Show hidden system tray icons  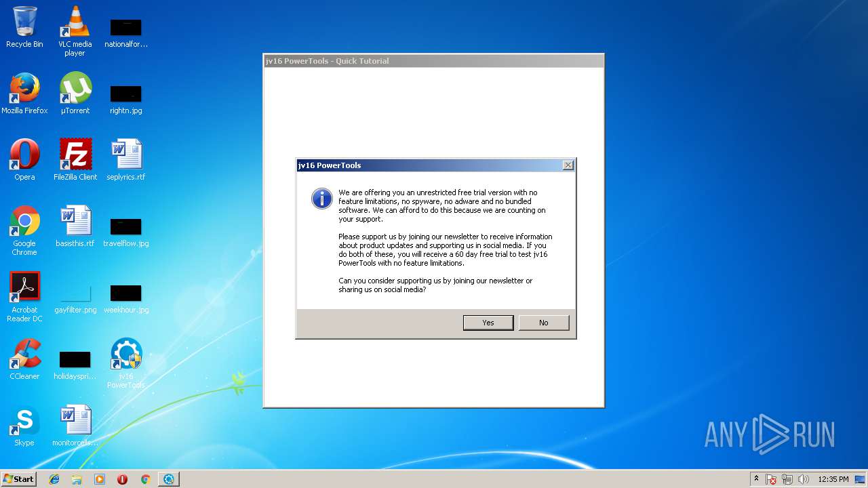pyautogui.click(x=756, y=479)
